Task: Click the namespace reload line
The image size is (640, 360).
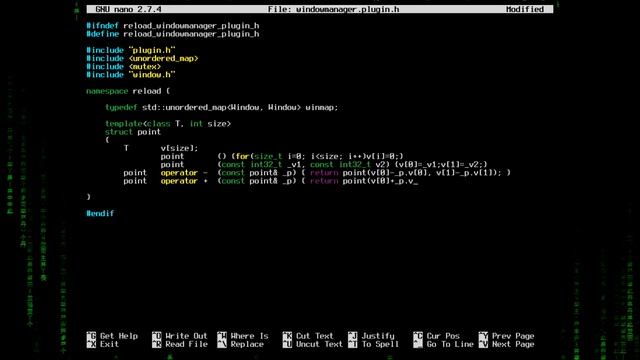Action: [128, 91]
